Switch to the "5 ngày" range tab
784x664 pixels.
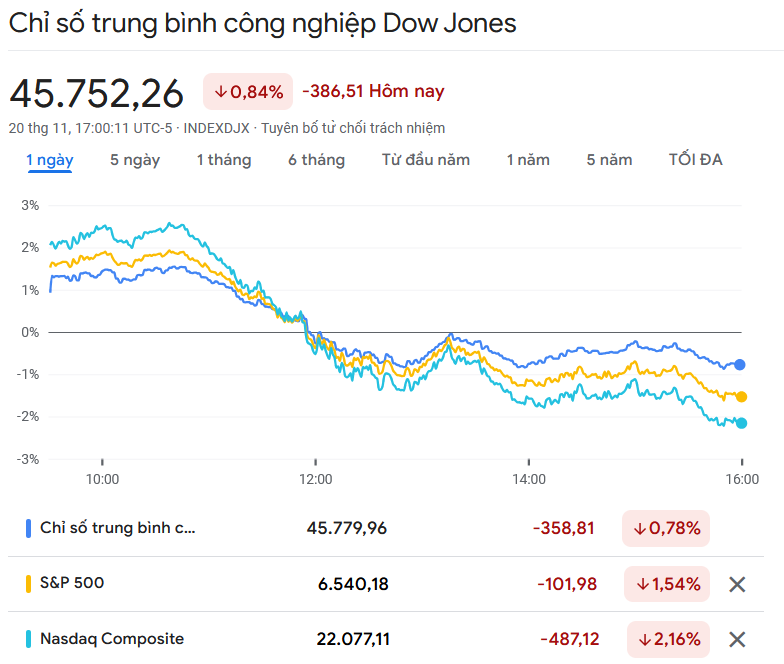pyautogui.click(x=135, y=160)
